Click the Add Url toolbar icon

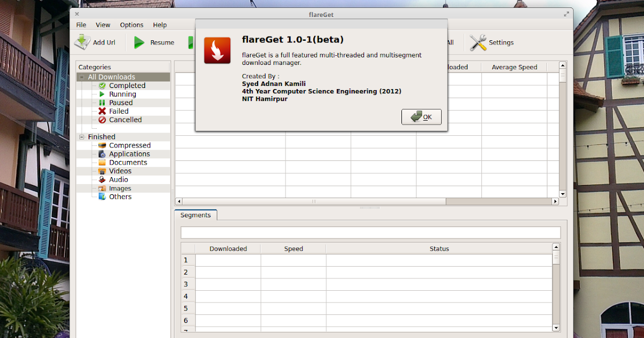click(x=82, y=42)
